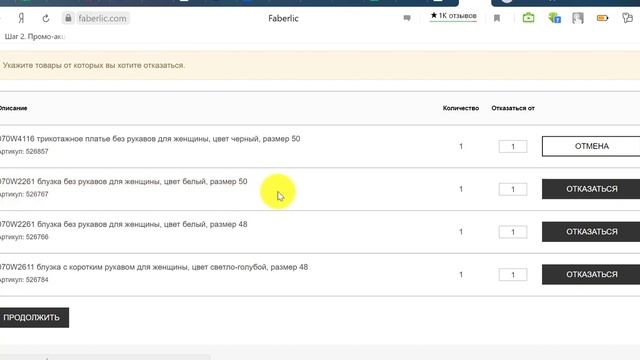Click ОТКАЗАТЬСЯ for white blouse size 48
This screenshot has height=360, width=640.
[x=591, y=231]
